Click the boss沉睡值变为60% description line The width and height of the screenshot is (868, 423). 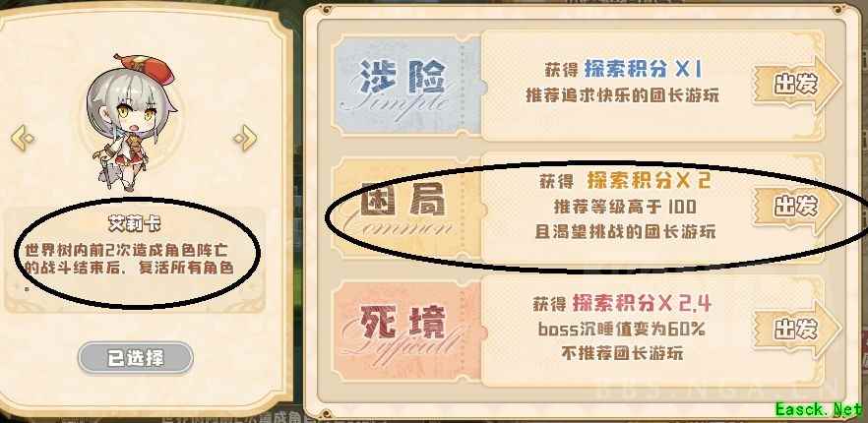621,330
